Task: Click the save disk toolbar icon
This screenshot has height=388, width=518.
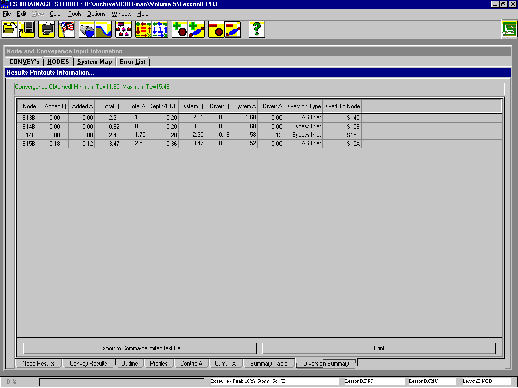Action: click(x=27, y=29)
